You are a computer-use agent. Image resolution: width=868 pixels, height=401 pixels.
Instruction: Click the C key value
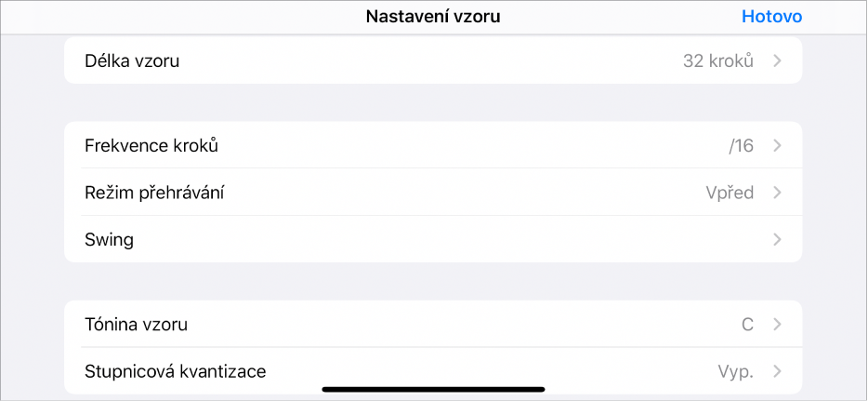click(x=746, y=325)
